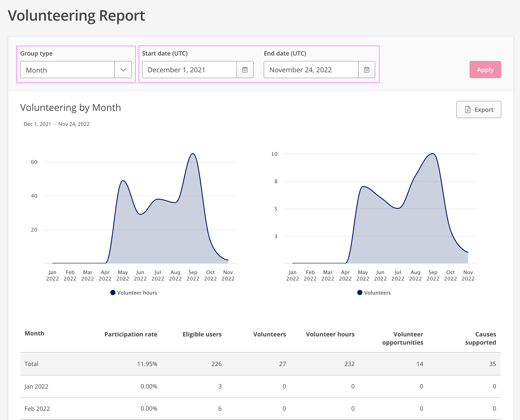520x420 pixels.
Task: Click the Volunteer opportunities column header
Action: pyautogui.click(x=403, y=338)
